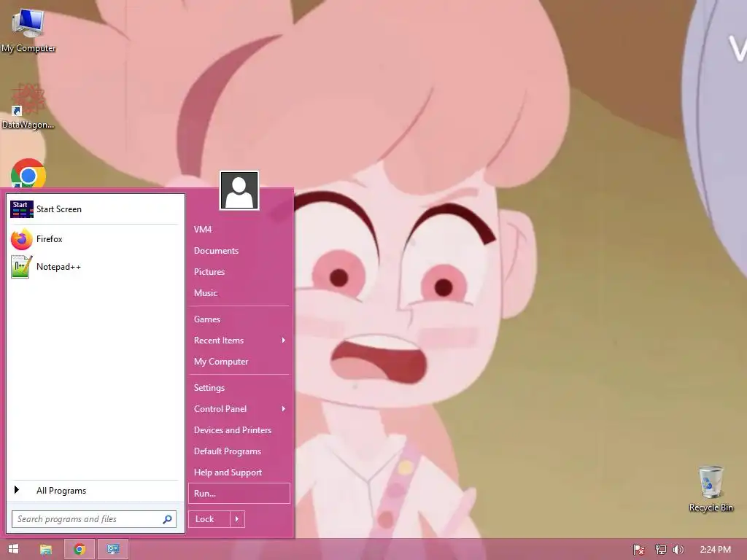Click the Search programs and files field
Image resolution: width=747 pixels, height=560 pixels.
94,519
